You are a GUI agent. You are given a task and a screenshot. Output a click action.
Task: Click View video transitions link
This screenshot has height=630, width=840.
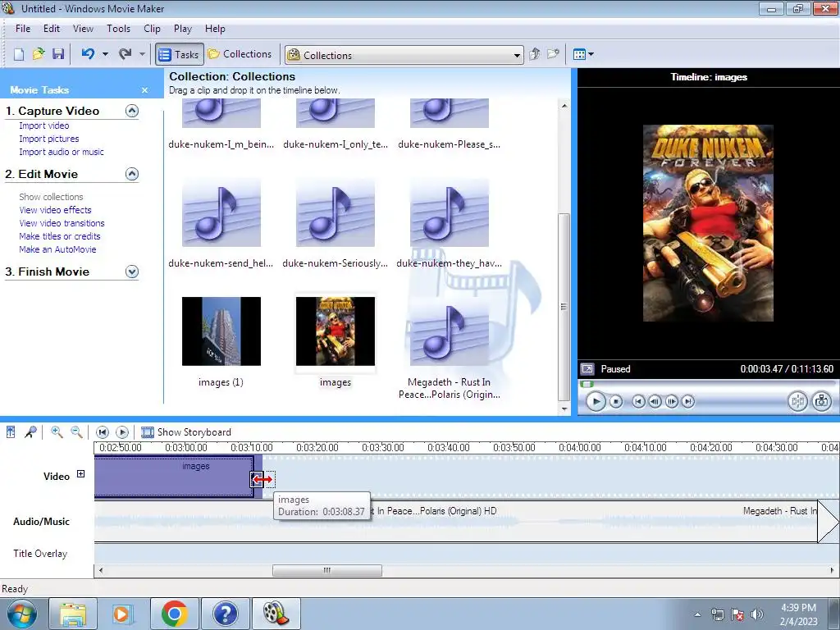coord(62,223)
